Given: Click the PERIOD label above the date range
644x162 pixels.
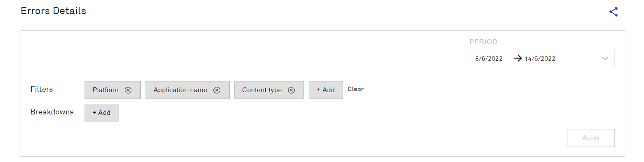Looking at the screenshot, I should 483,42.
